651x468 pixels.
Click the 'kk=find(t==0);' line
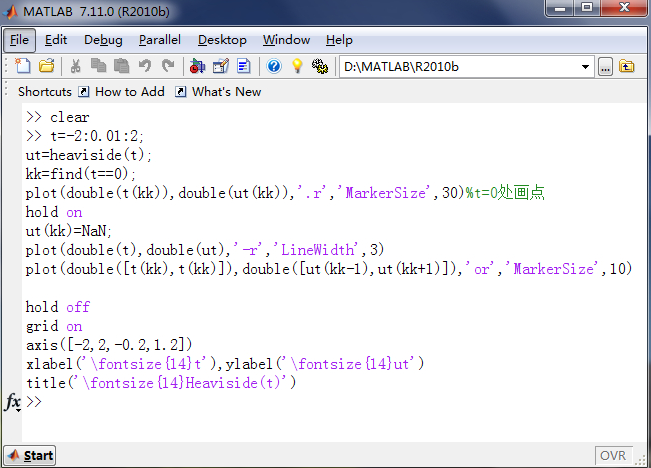pos(81,174)
